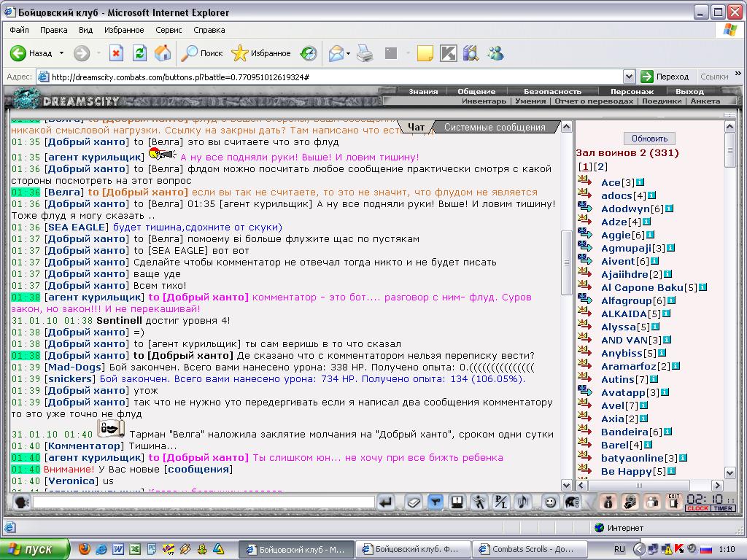Open the Поединки link

pyautogui.click(x=661, y=101)
